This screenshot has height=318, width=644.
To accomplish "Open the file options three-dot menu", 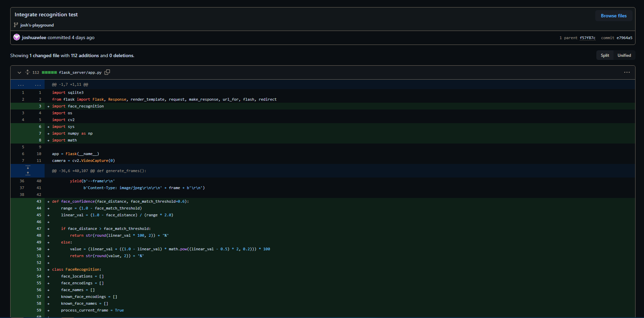I will (627, 72).
